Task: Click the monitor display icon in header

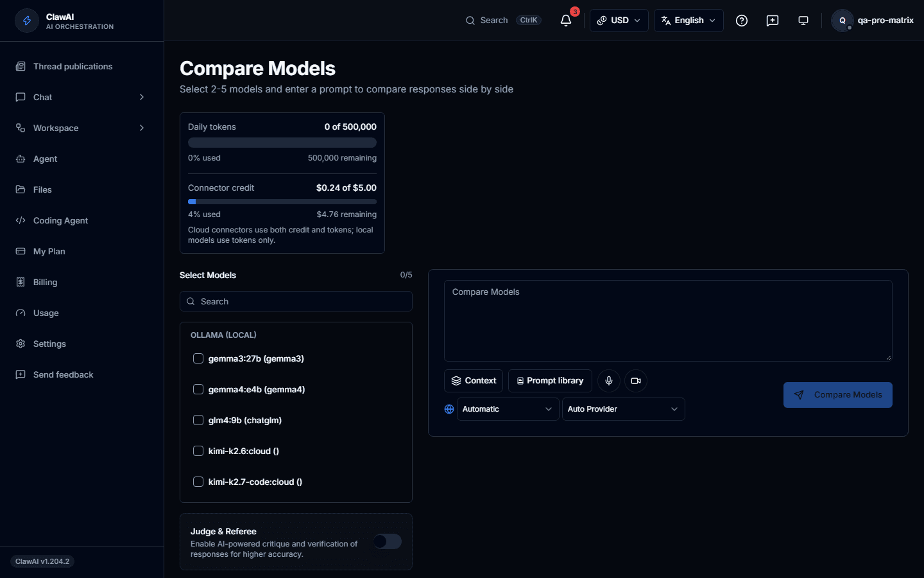Action: click(x=803, y=21)
